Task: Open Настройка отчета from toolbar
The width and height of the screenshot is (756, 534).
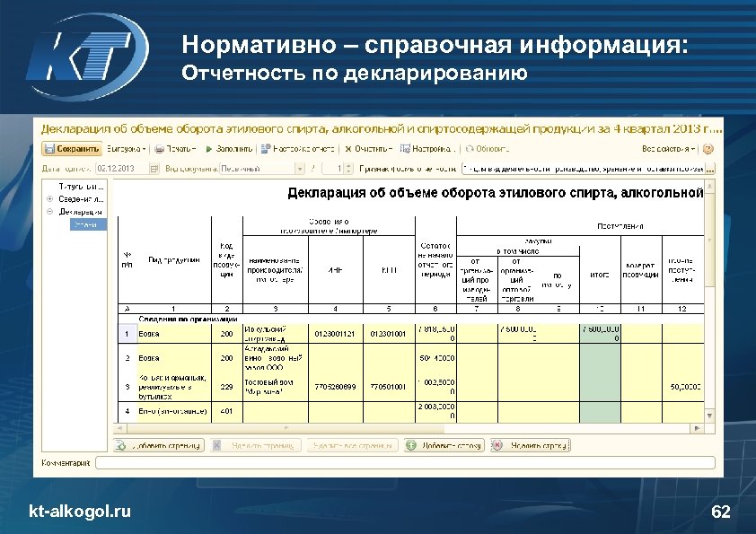Action: click(x=297, y=149)
